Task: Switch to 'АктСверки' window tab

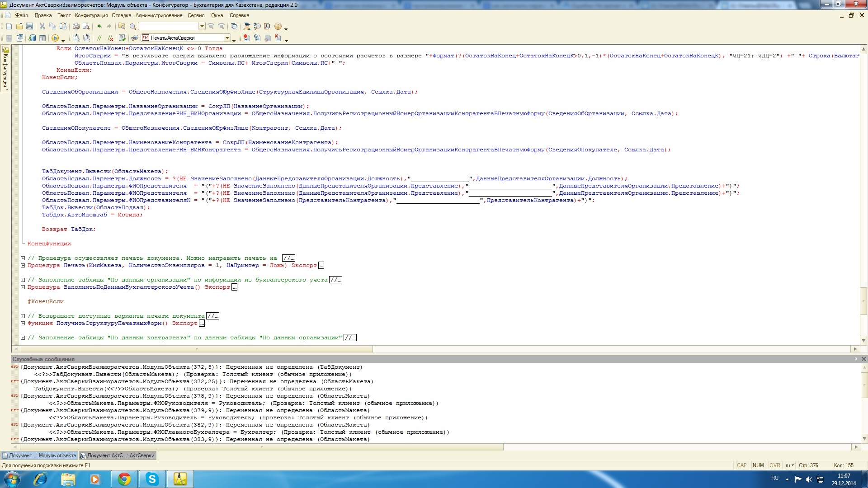Action: pyautogui.click(x=118, y=455)
